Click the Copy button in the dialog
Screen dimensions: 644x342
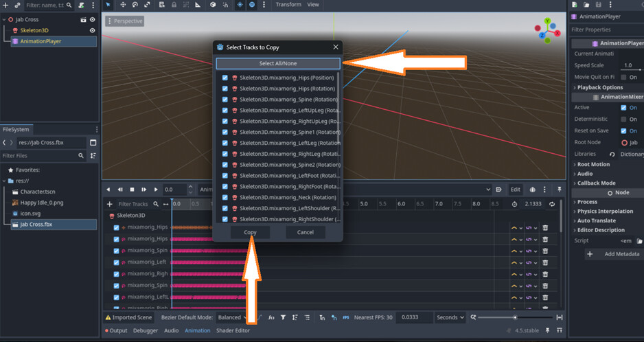click(250, 233)
